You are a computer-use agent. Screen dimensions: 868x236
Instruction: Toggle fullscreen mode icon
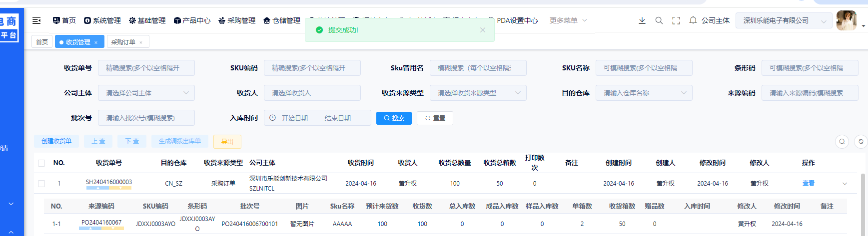click(676, 20)
